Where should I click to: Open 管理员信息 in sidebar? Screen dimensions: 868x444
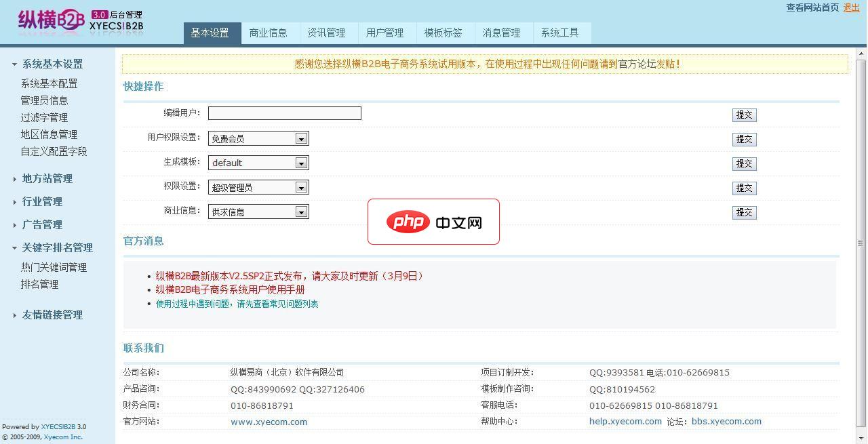click(x=44, y=100)
